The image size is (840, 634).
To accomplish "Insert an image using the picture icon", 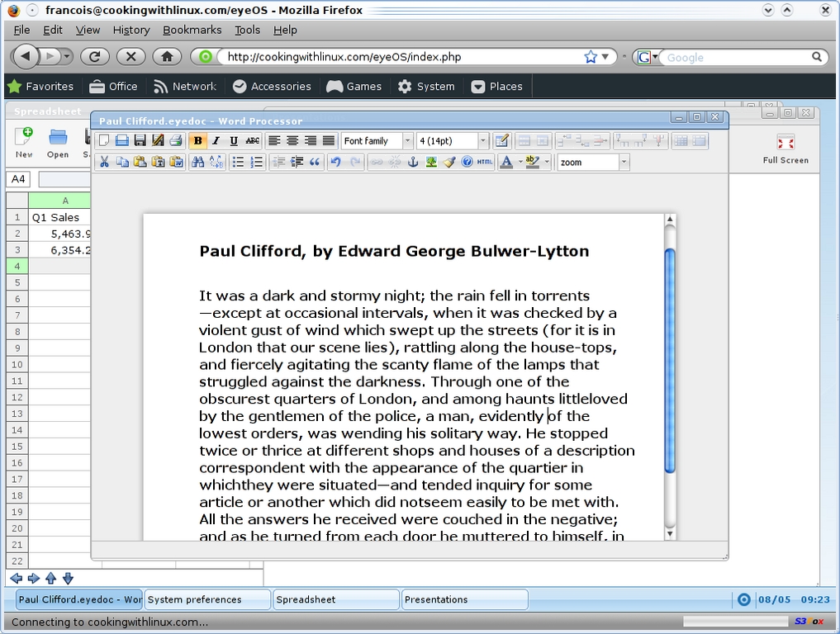I will (431, 162).
